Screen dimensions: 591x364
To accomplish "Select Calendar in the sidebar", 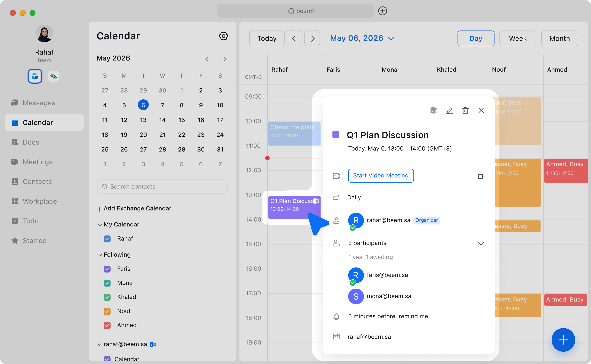I will (44, 123).
